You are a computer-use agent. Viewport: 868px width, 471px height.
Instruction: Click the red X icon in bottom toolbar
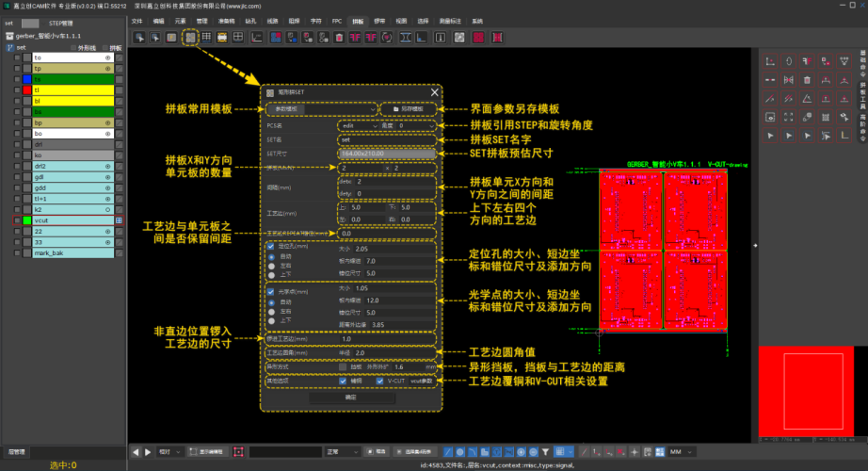coord(620,452)
